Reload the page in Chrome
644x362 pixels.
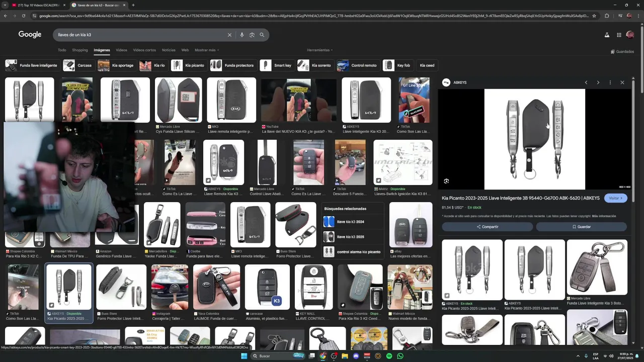coord(23,16)
